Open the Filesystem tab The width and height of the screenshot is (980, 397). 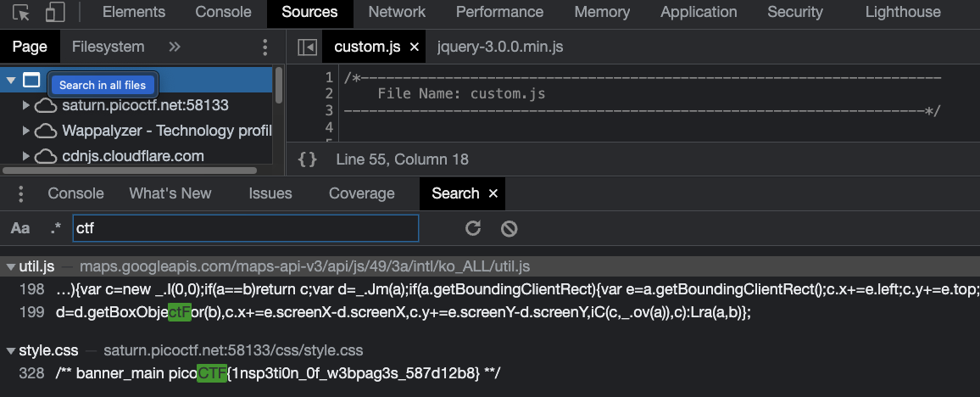pos(108,48)
